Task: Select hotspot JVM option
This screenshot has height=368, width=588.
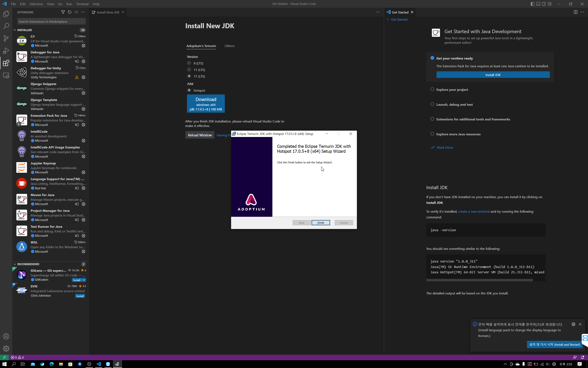Action: [189, 90]
